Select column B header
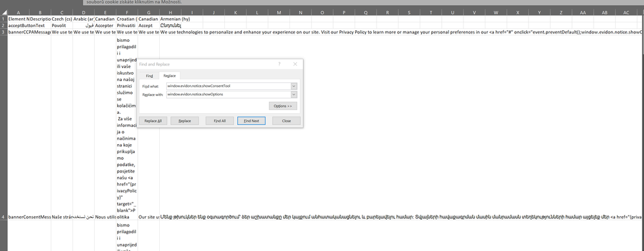 pyautogui.click(x=40, y=13)
